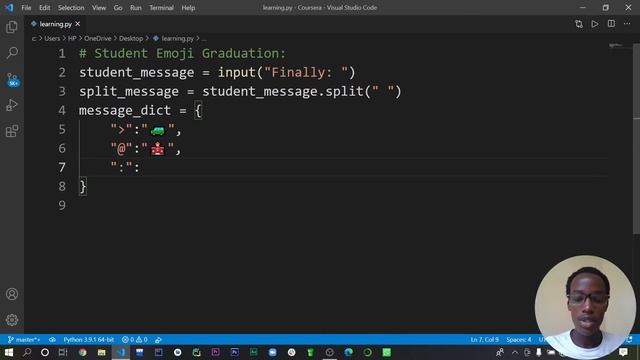Open Task View on taskbar

63,352
